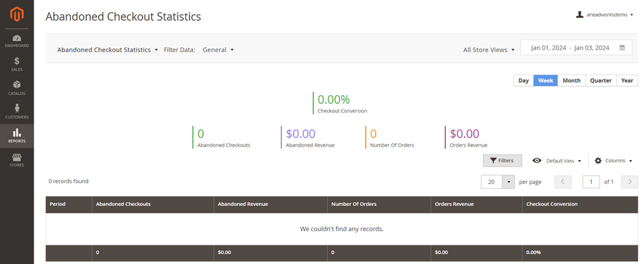
Task: Select the Week grouping tab
Action: (545, 80)
